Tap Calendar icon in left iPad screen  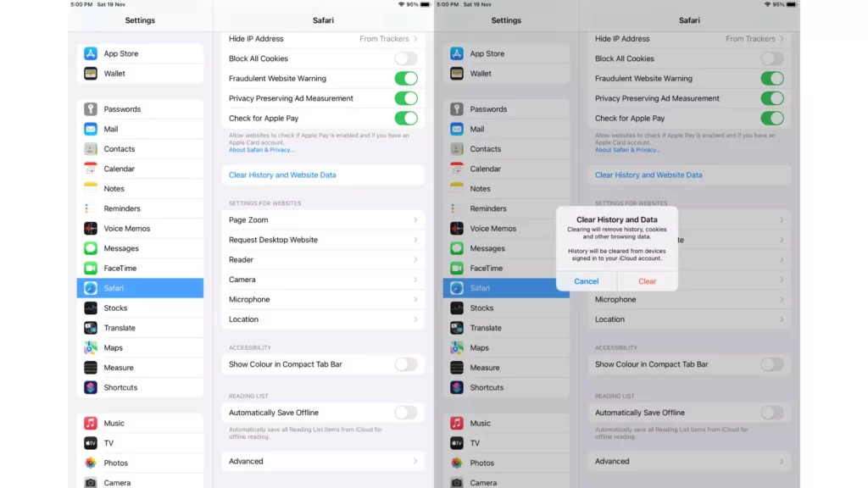click(90, 169)
